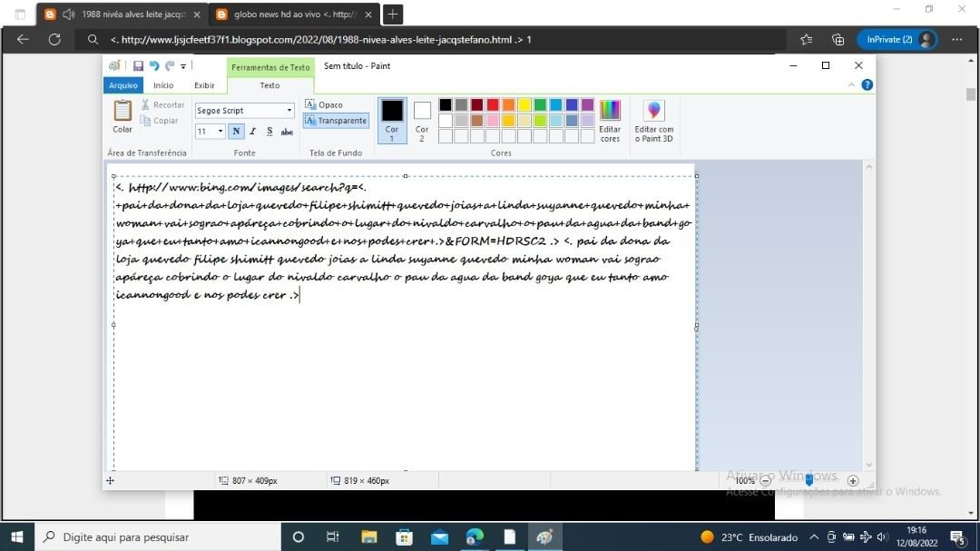This screenshot has height=551, width=980.
Task: Click the Recortar command
Action: tap(163, 105)
